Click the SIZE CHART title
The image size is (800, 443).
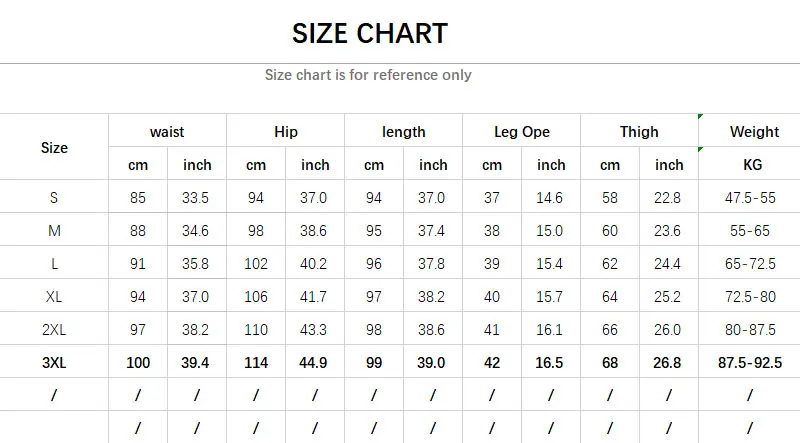coord(370,33)
